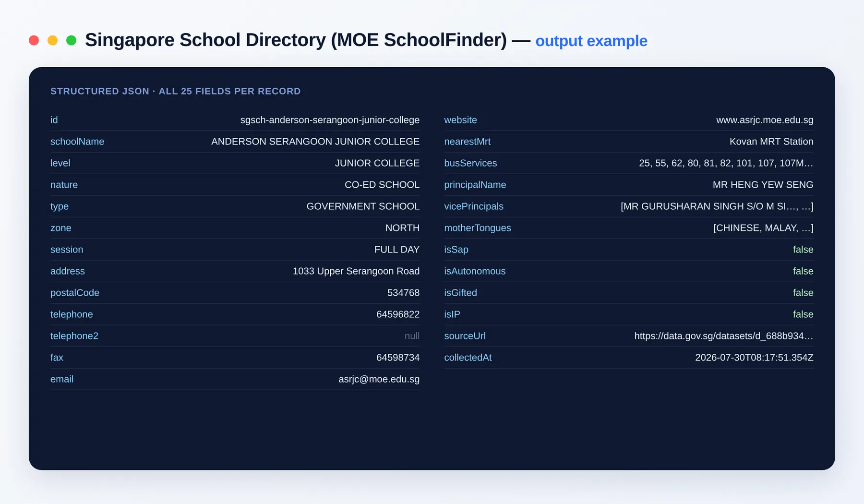
Task: Select the 'nearestMrt' field label
Action: click(x=467, y=142)
